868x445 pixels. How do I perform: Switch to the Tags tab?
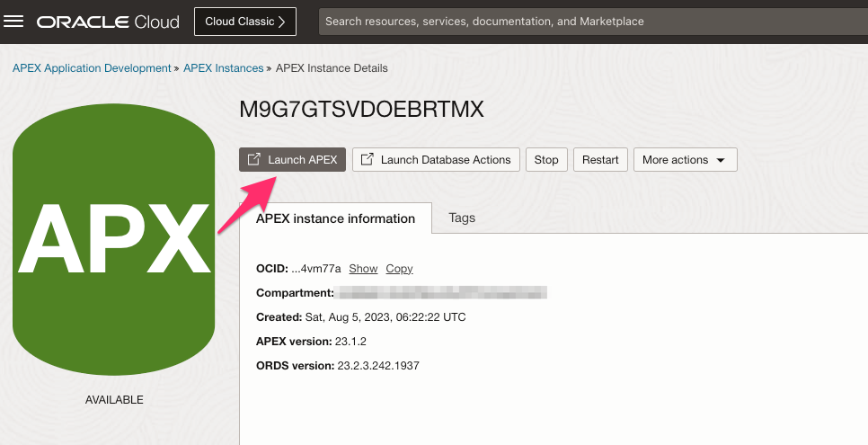click(x=462, y=218)
